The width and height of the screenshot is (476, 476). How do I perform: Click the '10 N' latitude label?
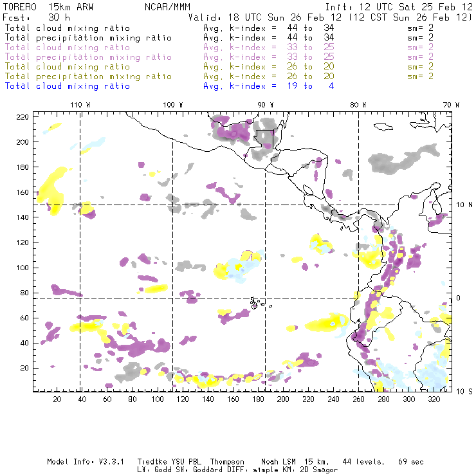tap(464, 205)
